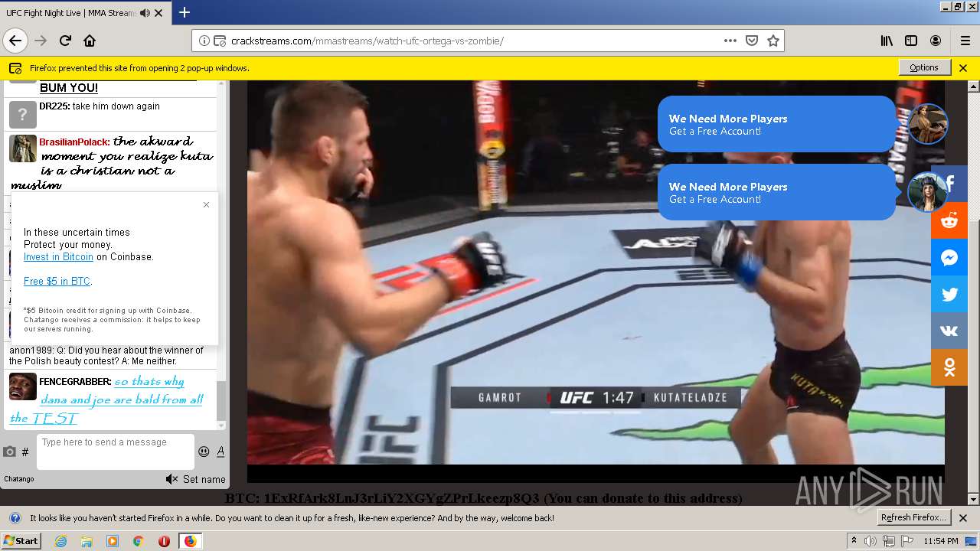Viewport: 980px width, 551px height.
Task: Click the second We Need More Players ad
Action: point(776,192)
